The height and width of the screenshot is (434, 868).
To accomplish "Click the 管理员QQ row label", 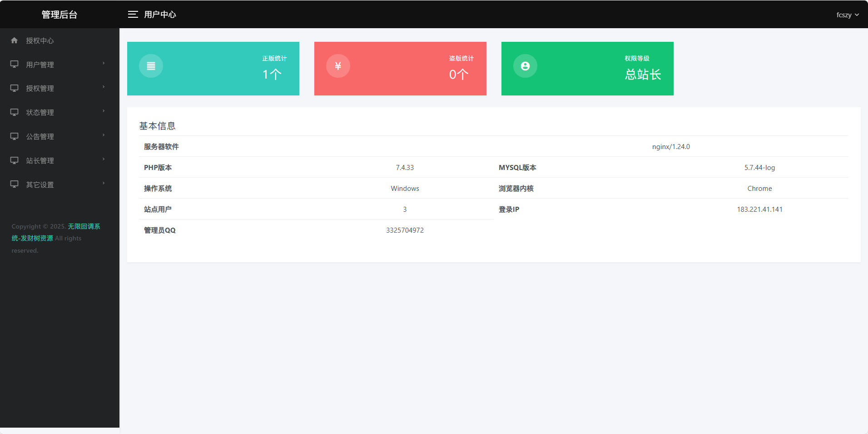I will (x=159, y=230).
